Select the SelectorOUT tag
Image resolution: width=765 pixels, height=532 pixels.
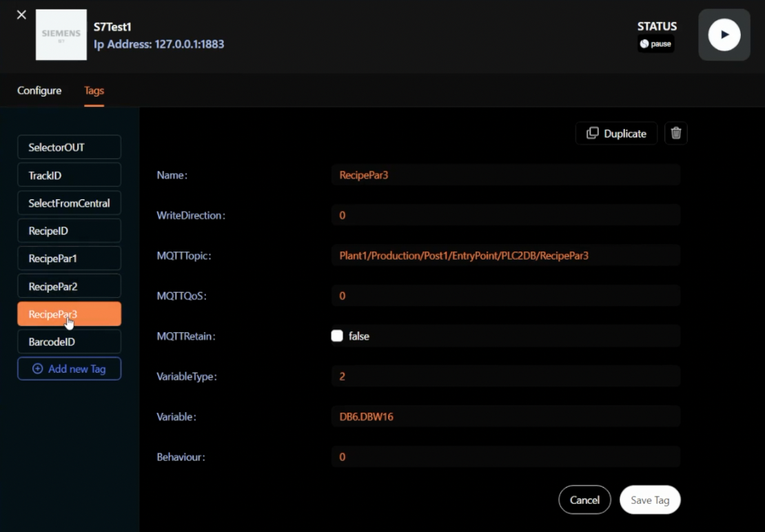[x=69, y=147]
